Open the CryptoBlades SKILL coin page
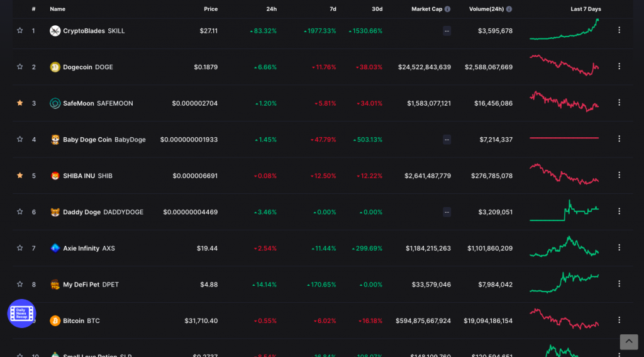The image size is (644, 357). pos(94,31)
